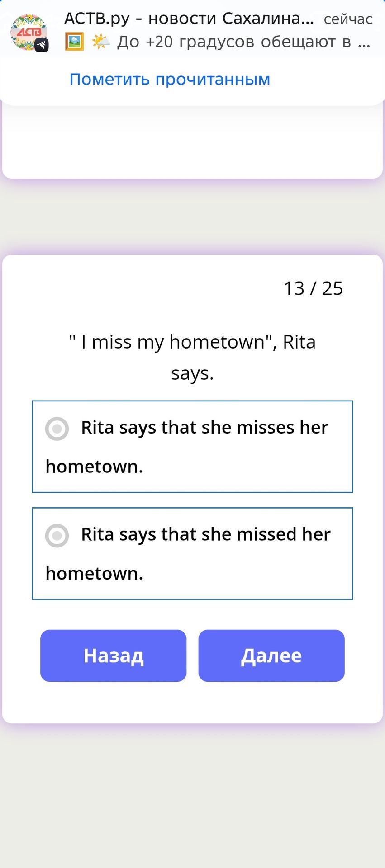Screen dimensions: 385x868
Task: Select radio for 'she missed her hometown'
Action: pos(57,536)
